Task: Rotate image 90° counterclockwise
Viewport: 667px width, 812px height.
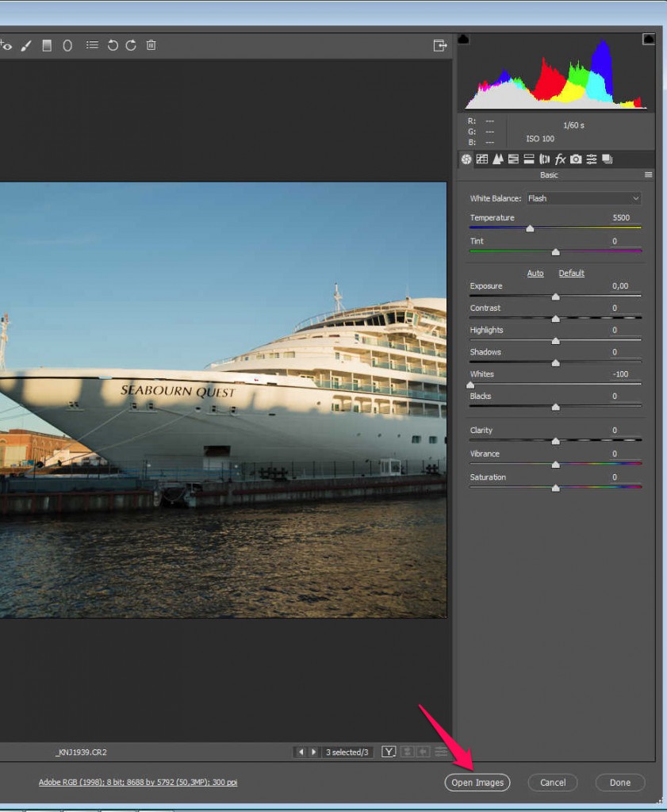Action: pos(113,45)
